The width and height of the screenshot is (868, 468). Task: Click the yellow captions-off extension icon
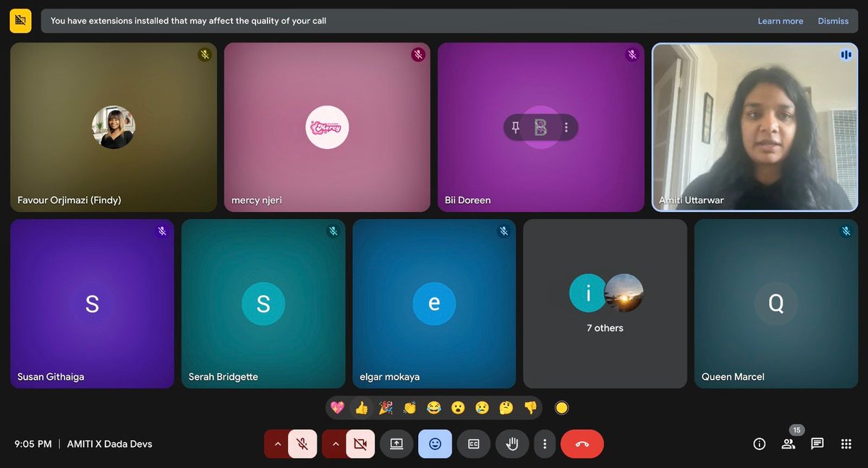20,21
